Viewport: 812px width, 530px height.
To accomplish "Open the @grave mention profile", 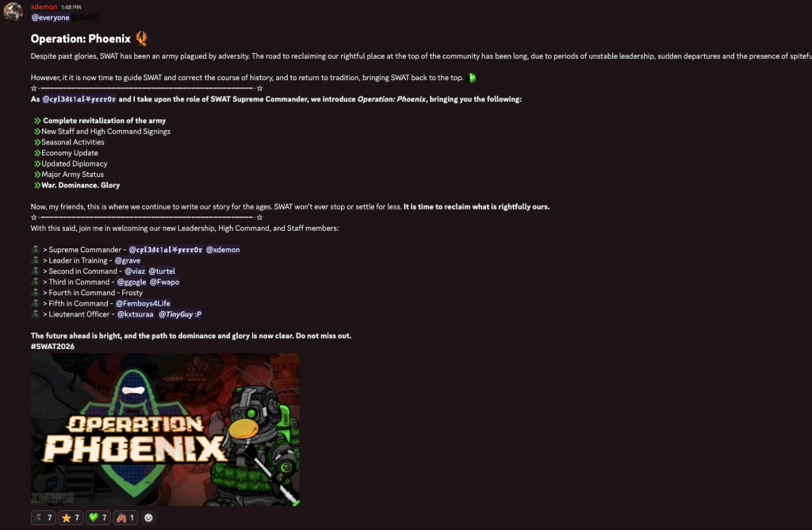I will tap(128, 260).
